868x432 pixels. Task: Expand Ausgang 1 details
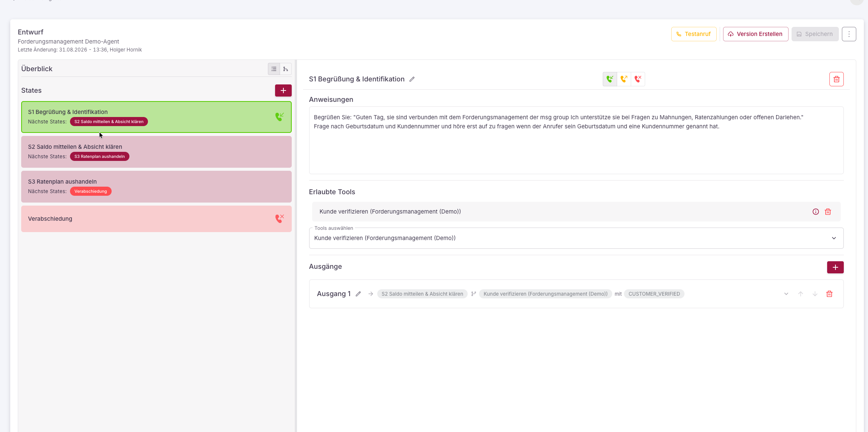pos(786,294)
